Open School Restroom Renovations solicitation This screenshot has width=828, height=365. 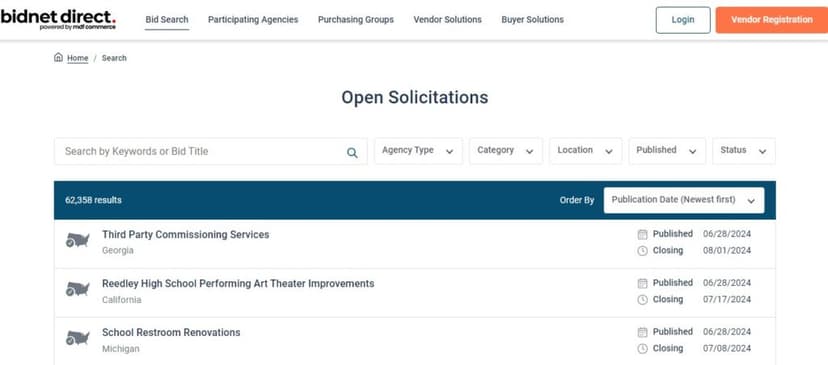pyautogui.click(x=171, y=333)
